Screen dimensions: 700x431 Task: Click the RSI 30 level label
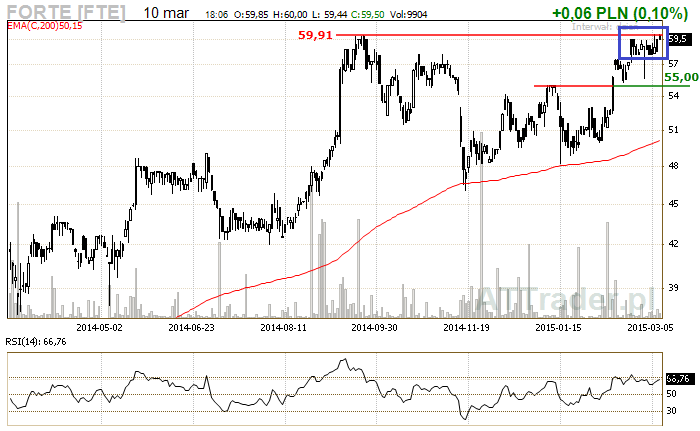[x=671, y=411]
